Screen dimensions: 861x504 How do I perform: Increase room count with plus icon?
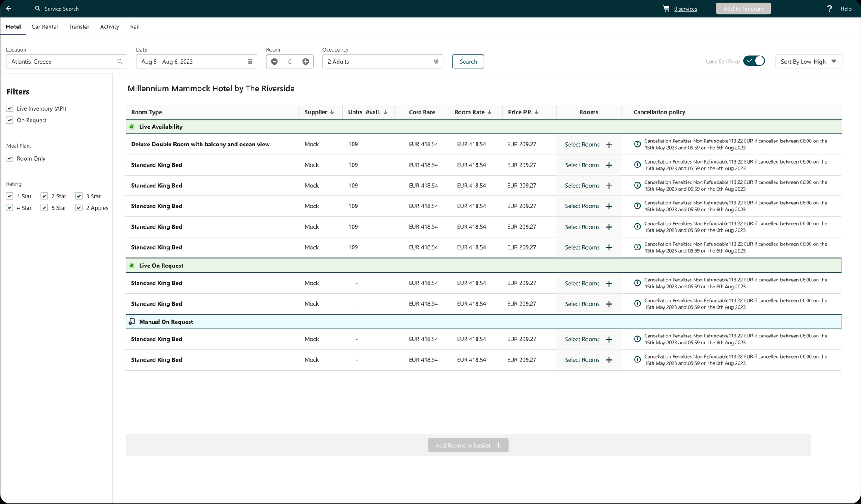(306, 62)
